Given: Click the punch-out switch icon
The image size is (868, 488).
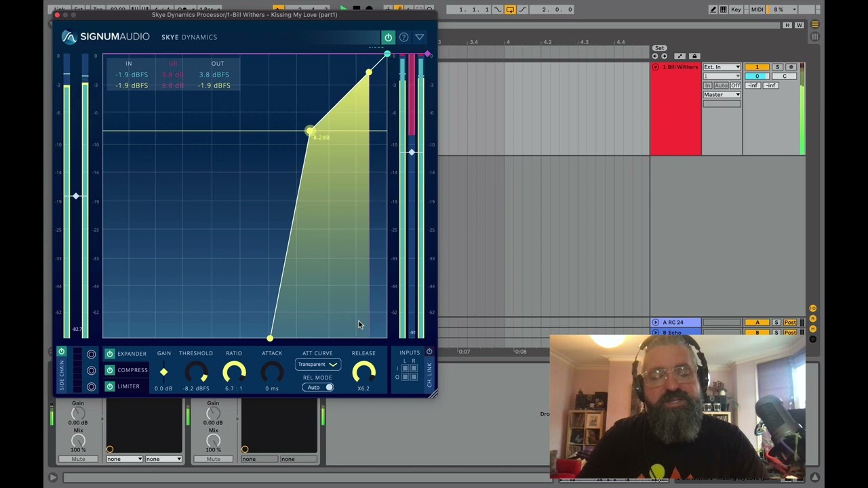Looking at the screenshot, I should tap(521, 9).
